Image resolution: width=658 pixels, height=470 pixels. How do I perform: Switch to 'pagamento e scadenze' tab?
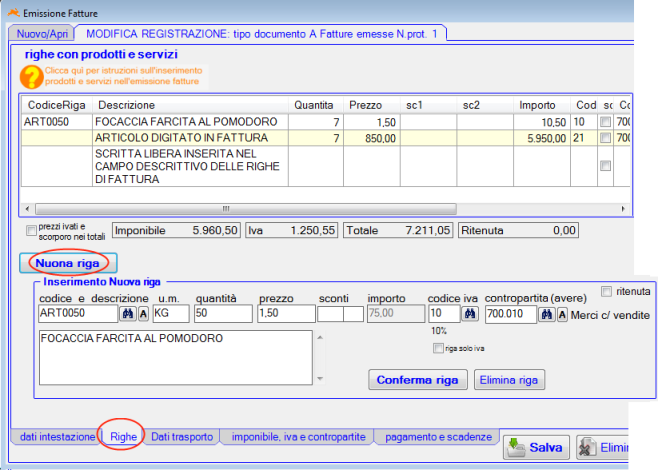point(438,437)
